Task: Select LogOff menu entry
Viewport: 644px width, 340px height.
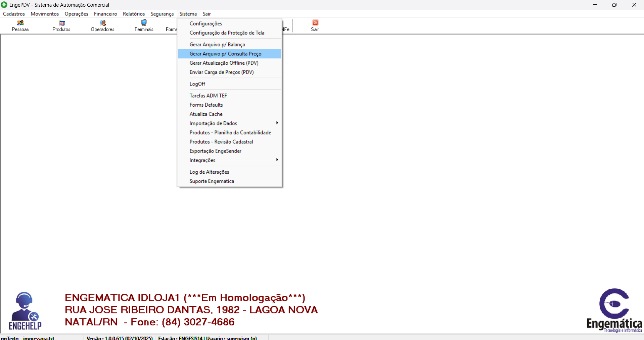Action: point(197,84)
